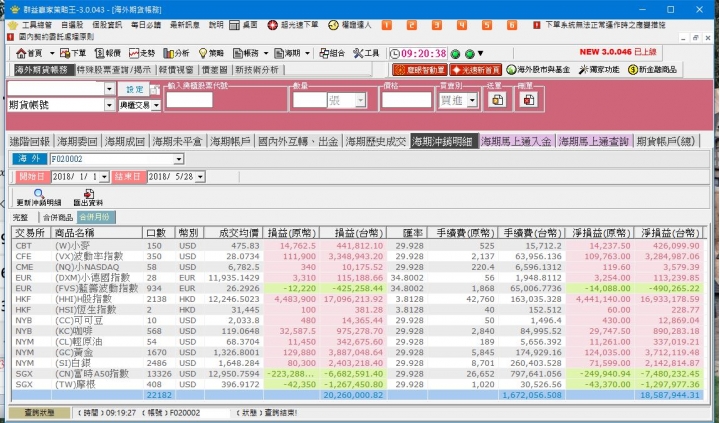The image size is (720, 423).
Task: Open 興櫃交易 trade type dropdown
Action: tap(156, 106)
